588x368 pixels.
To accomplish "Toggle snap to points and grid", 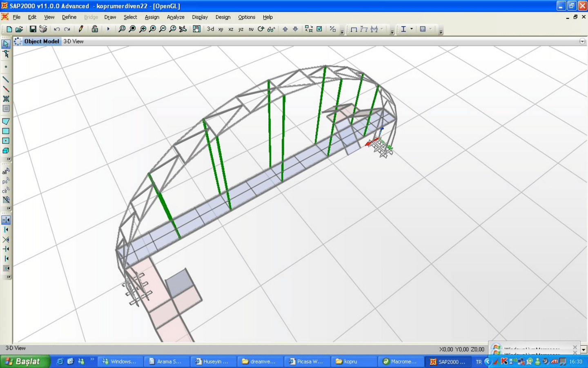I will click(x=6, y=220).
